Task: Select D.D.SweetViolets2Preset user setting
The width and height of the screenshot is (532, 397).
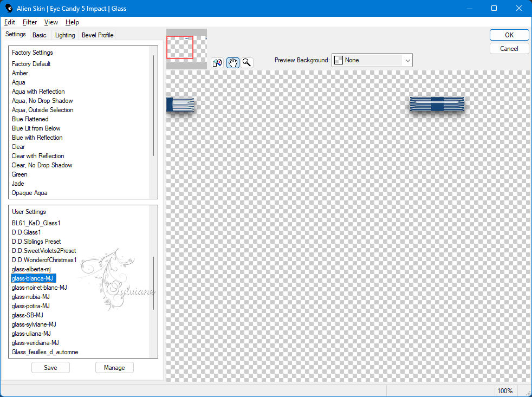Action: click(x=44, y=250)
